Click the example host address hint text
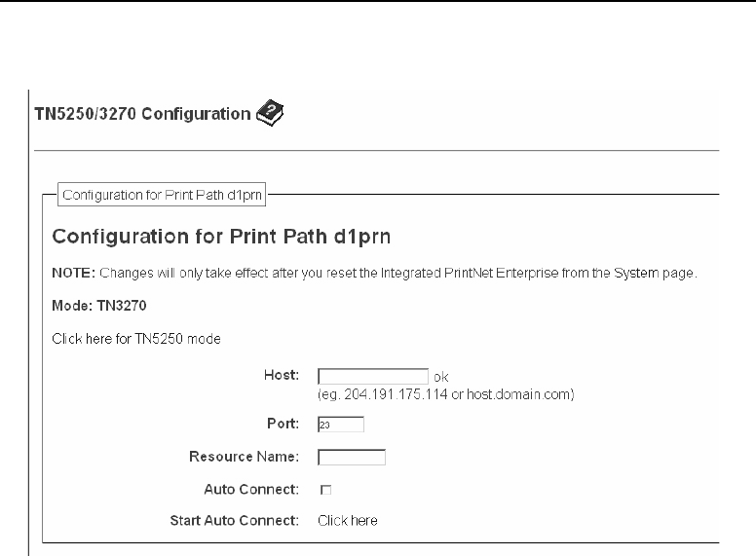This screenshot has width=756, height=556. pyautogui.click(x=447, y=394)
